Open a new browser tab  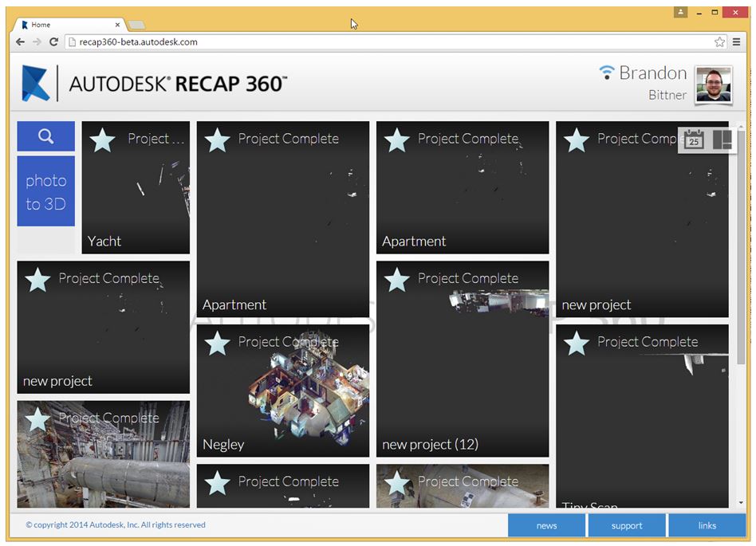(x=137, y=25)
